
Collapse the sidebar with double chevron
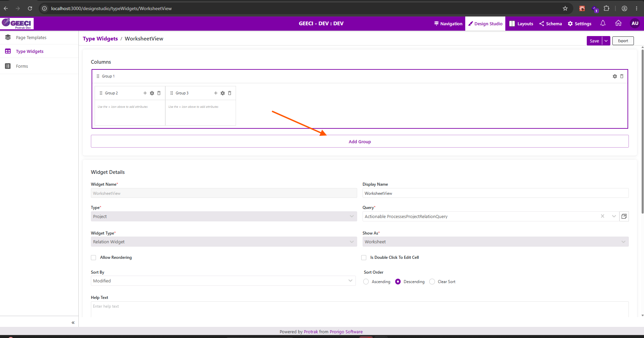tap(73, 322)
